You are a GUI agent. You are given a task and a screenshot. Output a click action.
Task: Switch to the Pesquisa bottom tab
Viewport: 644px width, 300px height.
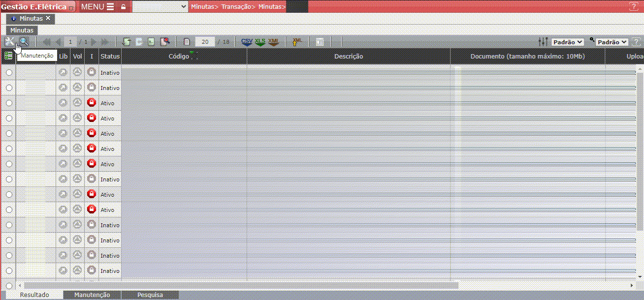pos(150,295)
